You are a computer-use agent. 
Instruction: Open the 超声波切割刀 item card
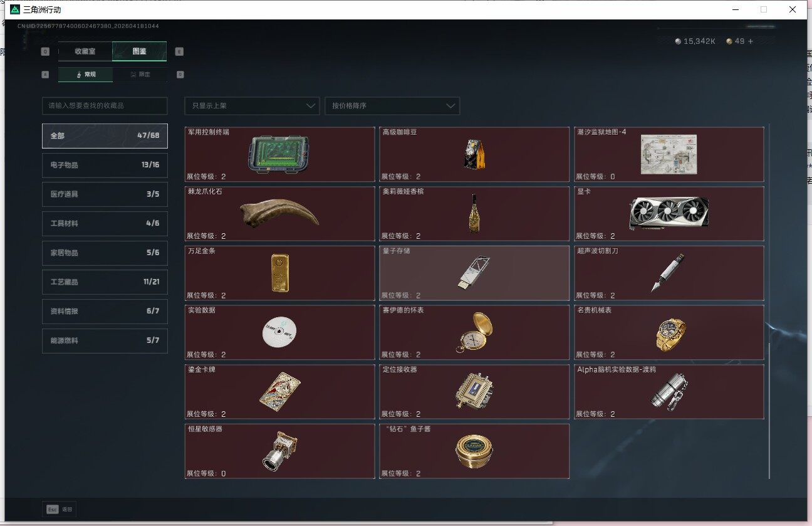coord(669,273)
